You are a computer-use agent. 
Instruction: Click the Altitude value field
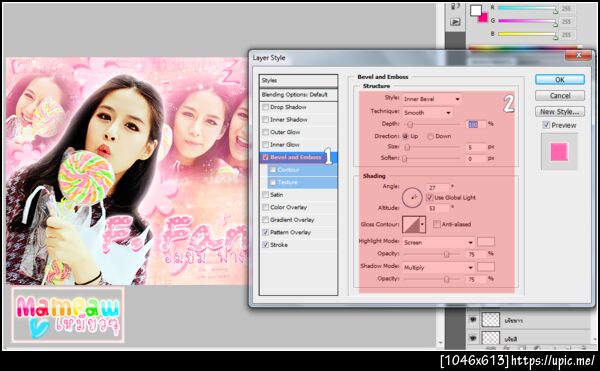click(x=438, y=208)
